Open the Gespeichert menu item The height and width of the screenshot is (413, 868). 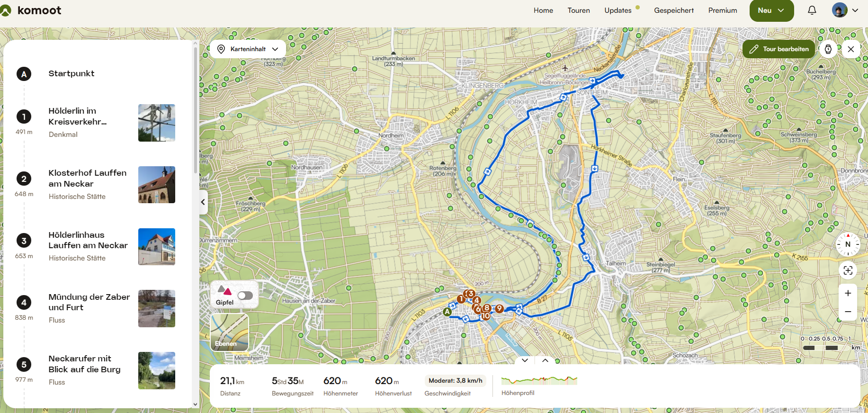click(x=674, y=10)
